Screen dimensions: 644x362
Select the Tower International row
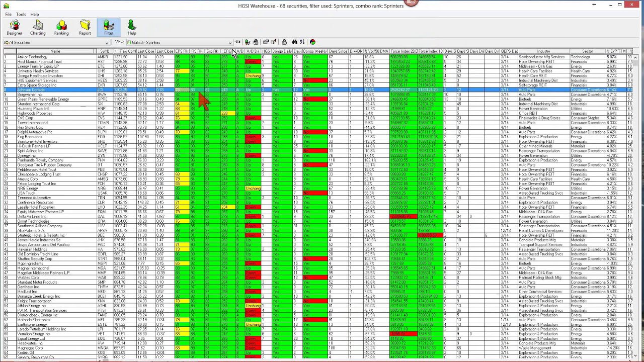(x=318, y=123)
